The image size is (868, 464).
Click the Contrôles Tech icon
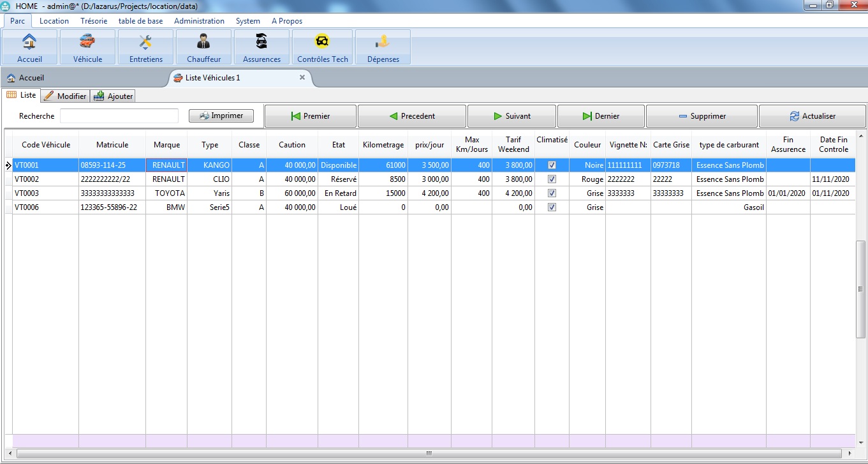tap(322, 47)
